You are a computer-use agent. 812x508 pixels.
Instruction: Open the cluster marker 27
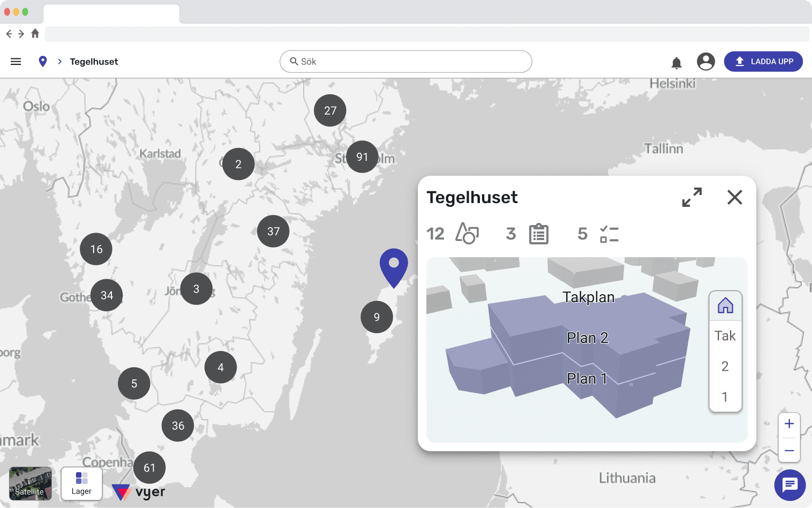point(330,110)
